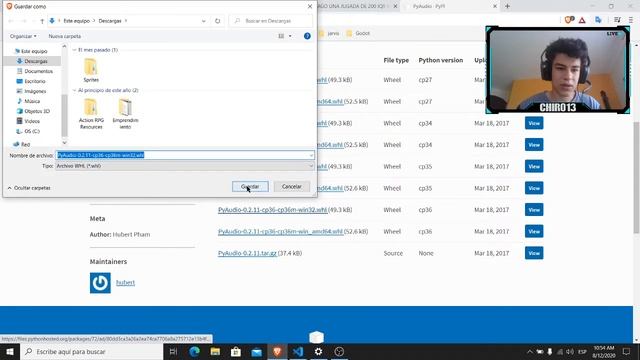The image size is (640, 360).
Task: Open Settings gear from taskbar
Action: click(318, 351)
